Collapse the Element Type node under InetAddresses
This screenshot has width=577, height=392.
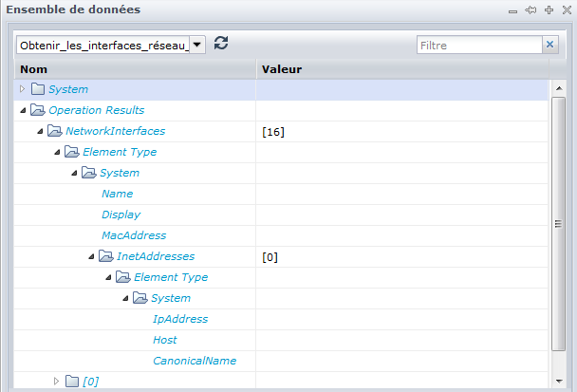pyautogui.click(x=108, y=277)
